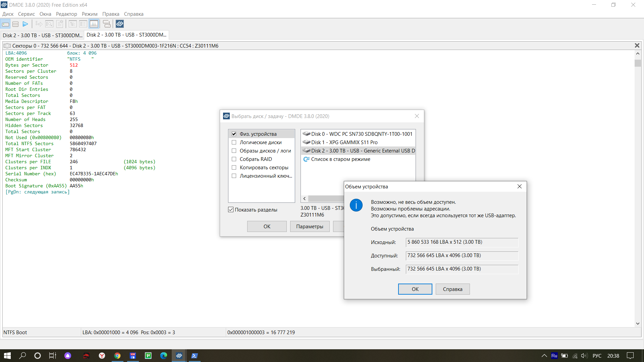Viewport: 644px width, 362px height.
Task: Click the tree view panel toolbar icon
Action: (x=73, y=24)
